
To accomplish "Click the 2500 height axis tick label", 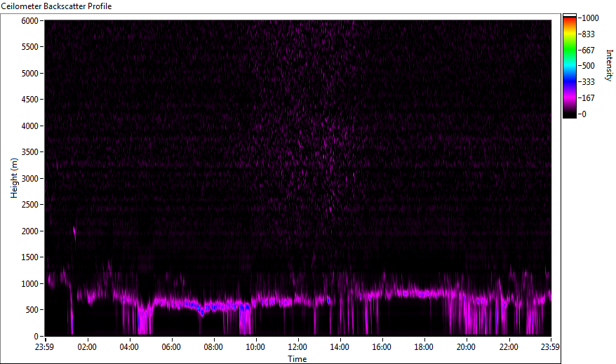I will pyautogui.click(x=30, y=205).
